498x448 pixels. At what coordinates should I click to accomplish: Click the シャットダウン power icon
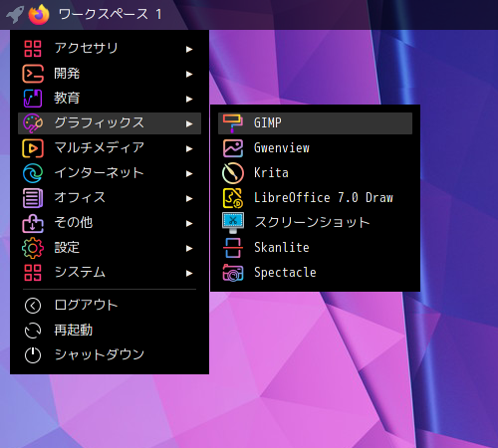click(x=33, y=355)
